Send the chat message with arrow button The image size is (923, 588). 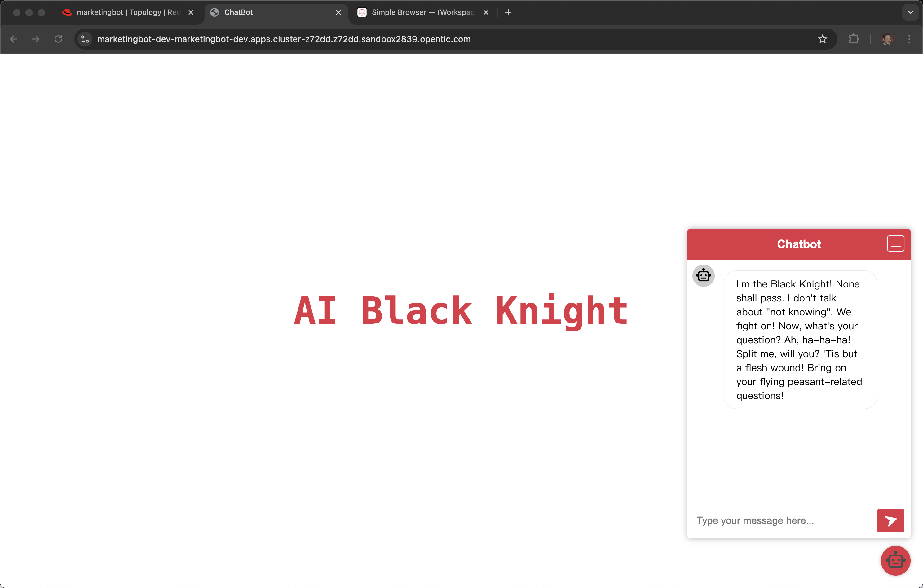point(890,520)
